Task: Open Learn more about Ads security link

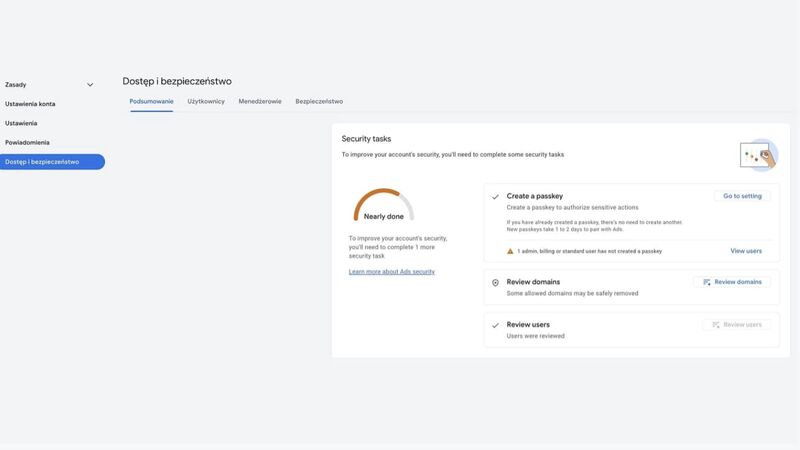Action: click(392, 272)
